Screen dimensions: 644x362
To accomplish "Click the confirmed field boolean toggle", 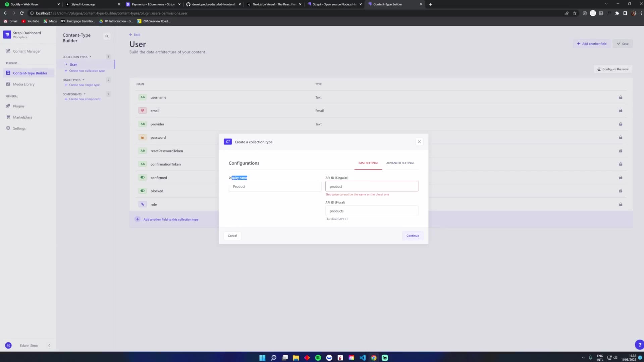I will click(x=142, y=177).
